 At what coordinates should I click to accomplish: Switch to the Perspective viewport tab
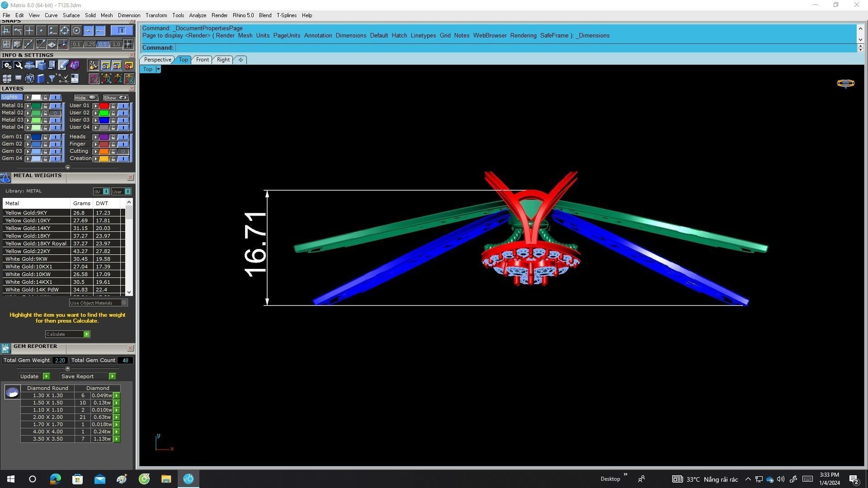pos(157,60)
